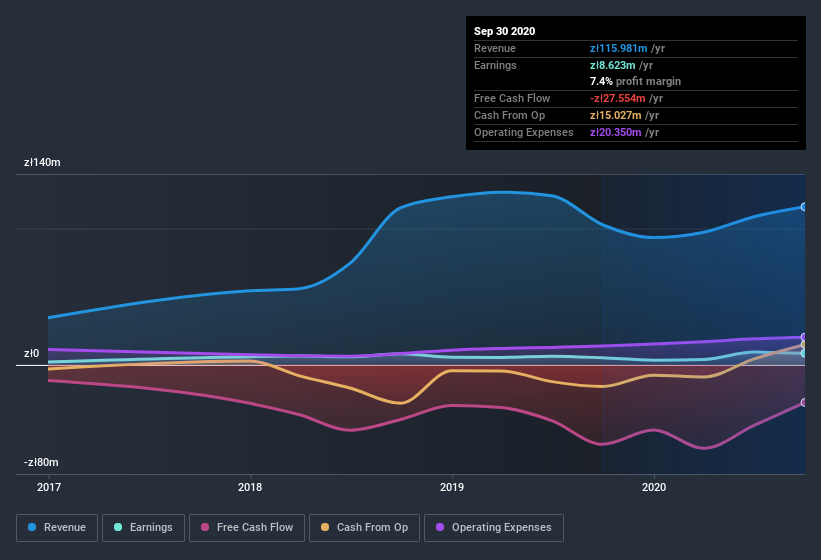Click the zł15.027m cash from op value

(x=615, y=115)
